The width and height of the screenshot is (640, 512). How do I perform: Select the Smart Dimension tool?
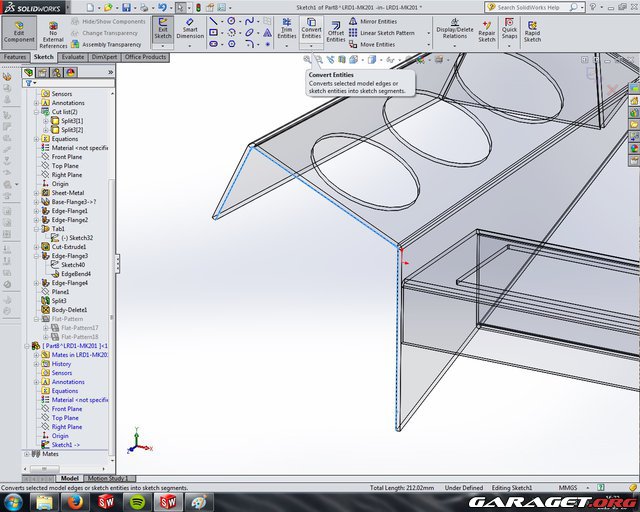(x=190, y=30)
